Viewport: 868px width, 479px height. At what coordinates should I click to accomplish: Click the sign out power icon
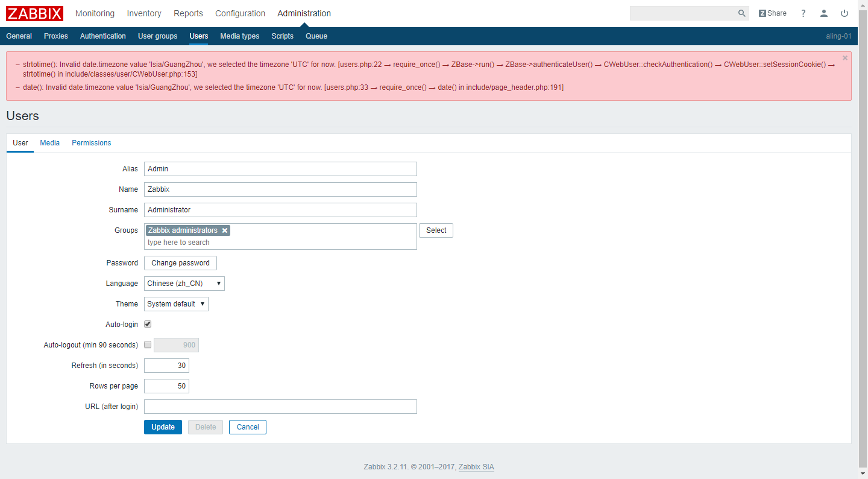click(844, 13)
